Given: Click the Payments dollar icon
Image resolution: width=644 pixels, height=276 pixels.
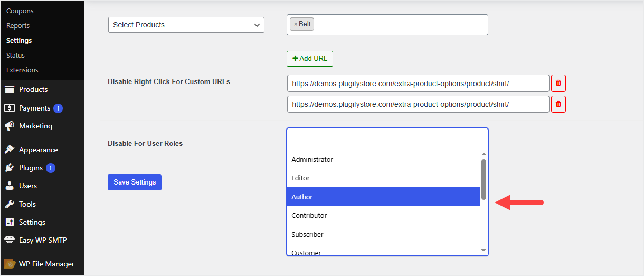Looking at the screenshot, I should [10, 108].
